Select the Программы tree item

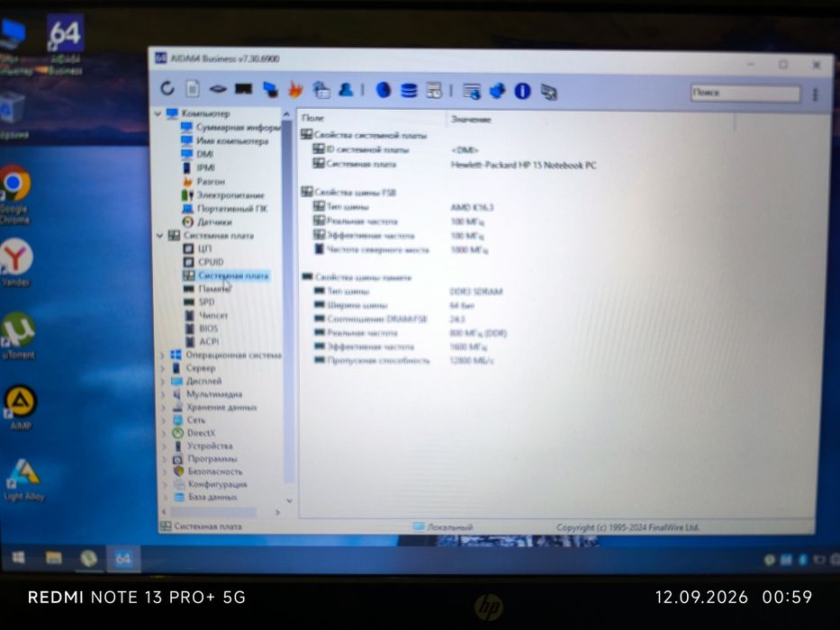[205, 459]
